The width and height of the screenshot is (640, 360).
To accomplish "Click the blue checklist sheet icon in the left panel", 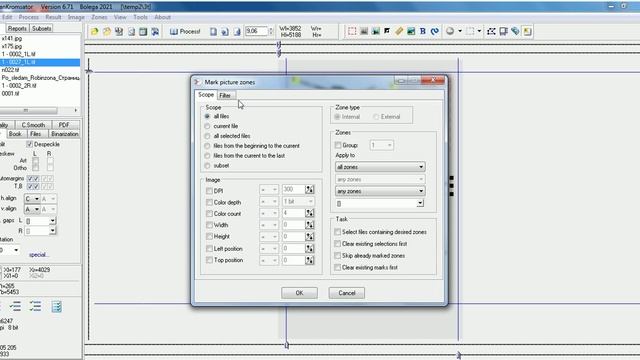I will (x=57, y=306).
